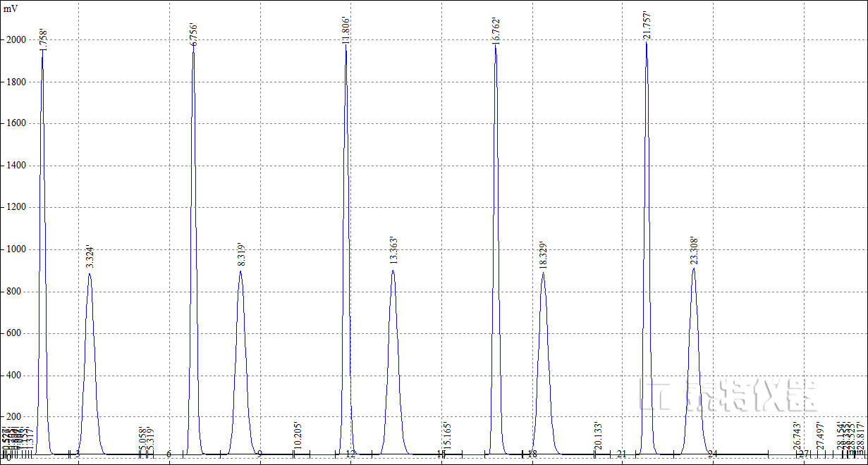Click the mV axis unit label
Viewport: 868px width, 465px height.
(11, 9)
